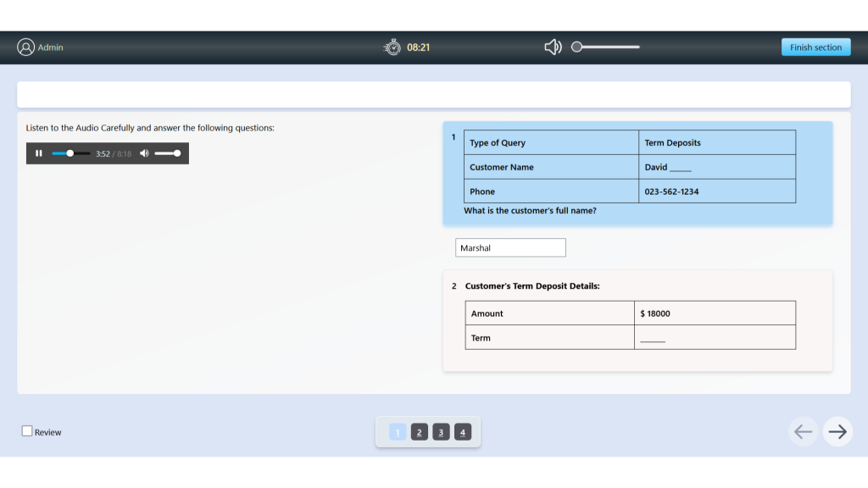868x488 pixels.
Task: Click the Finish section button
Action: pyautogui.click(x=815, y=47)
